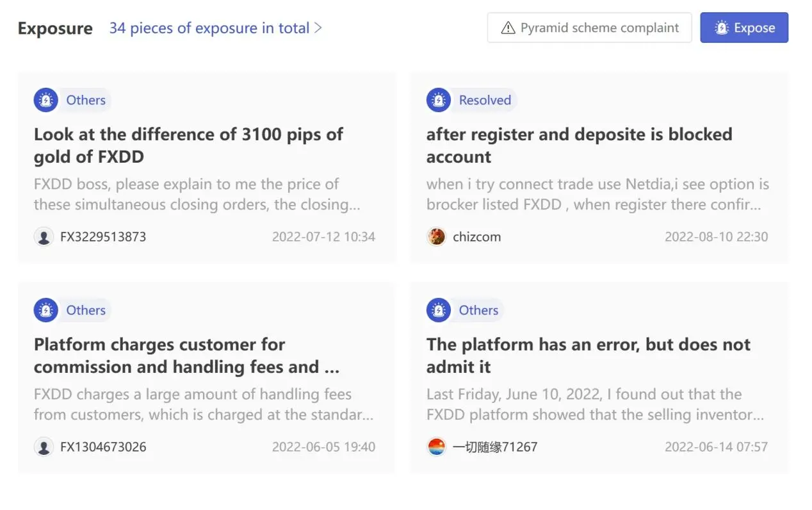Viewport: 812px width, 510px height.
Task: Click the siren icon inside Expose button
Action: (722, 28)
